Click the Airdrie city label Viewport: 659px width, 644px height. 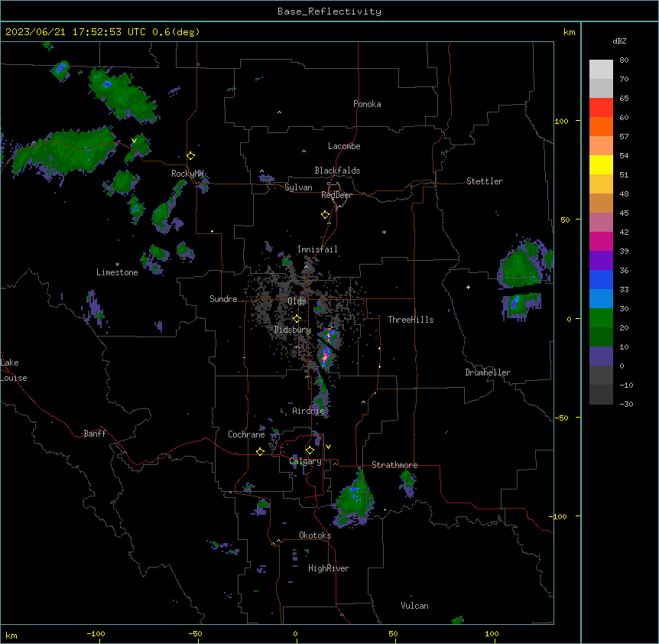(x=308, y=411)
